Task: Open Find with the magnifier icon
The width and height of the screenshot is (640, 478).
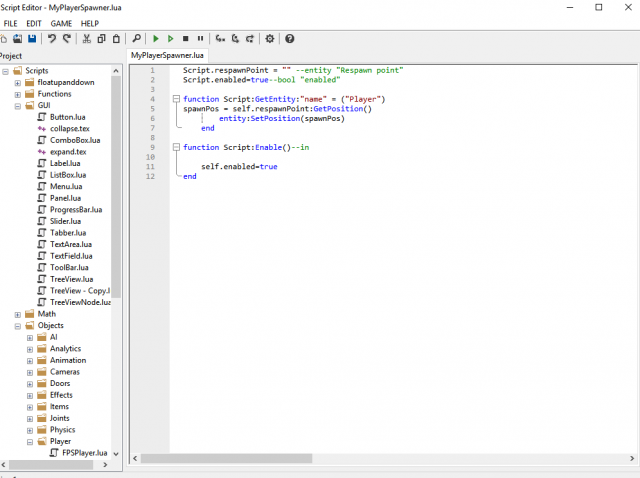Action: (x=137, y=38)
